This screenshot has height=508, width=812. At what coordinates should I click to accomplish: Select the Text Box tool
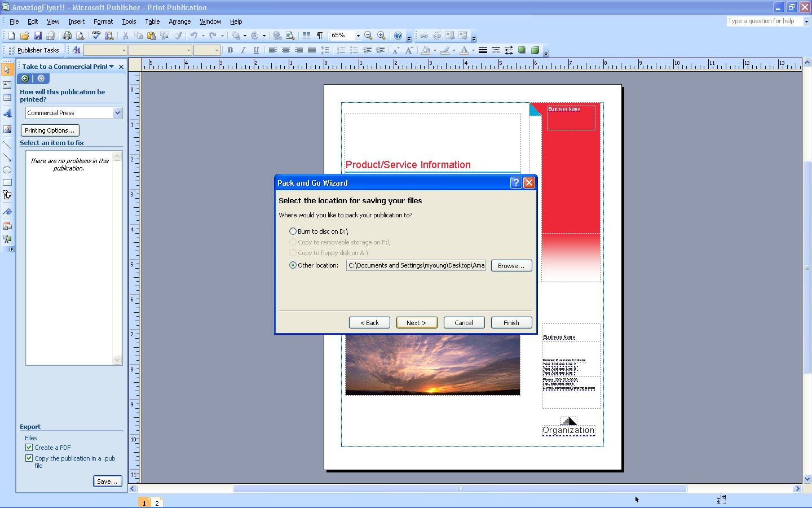pyautogui.click(x=7, y=85)
